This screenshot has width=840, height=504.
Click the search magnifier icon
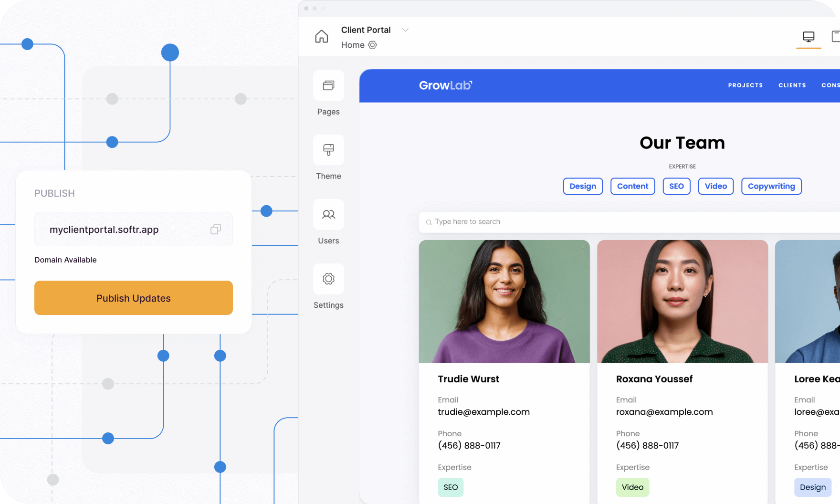coord(429,222)
